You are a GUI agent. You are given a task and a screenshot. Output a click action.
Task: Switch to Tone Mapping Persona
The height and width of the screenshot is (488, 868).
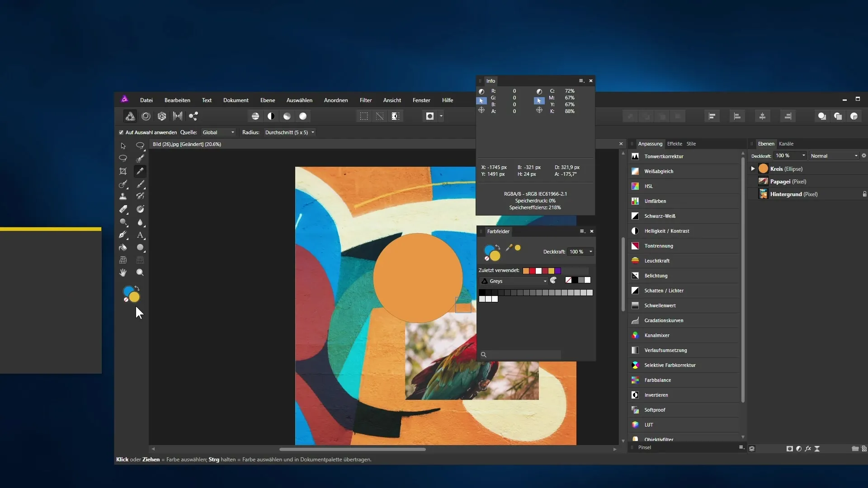tap(178, 116)
